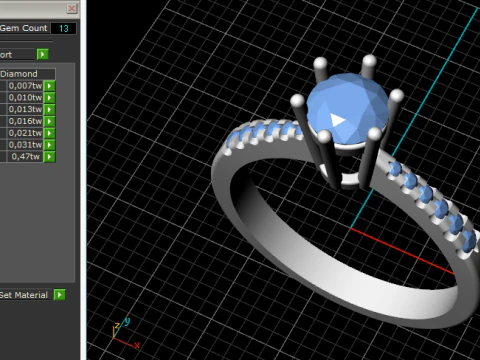The height and width of the screenshot is (360, 480).
Task: Close the gem report panel
Action: [x=72, y=8]
